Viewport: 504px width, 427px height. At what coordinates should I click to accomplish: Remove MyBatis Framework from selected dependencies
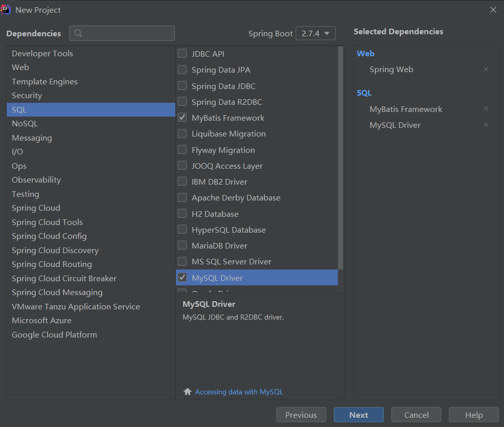point(486,109)
